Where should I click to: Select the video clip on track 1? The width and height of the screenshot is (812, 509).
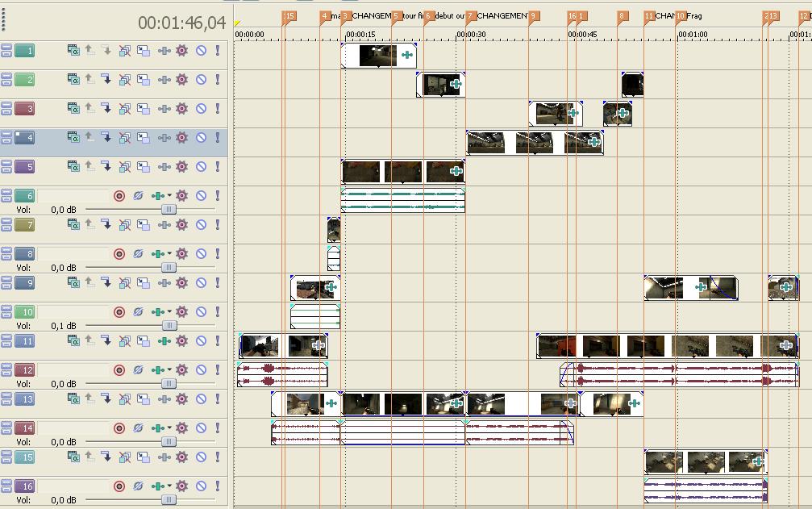point(378,56)
